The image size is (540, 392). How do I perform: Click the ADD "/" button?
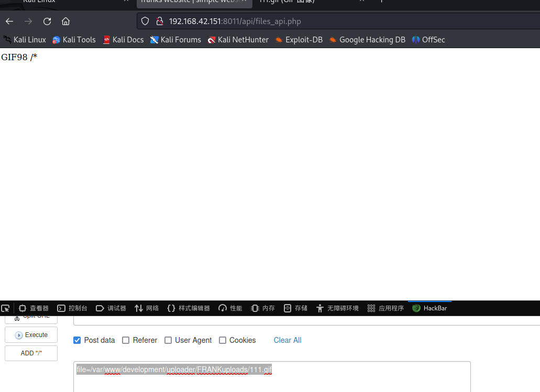tap(31, 353)
